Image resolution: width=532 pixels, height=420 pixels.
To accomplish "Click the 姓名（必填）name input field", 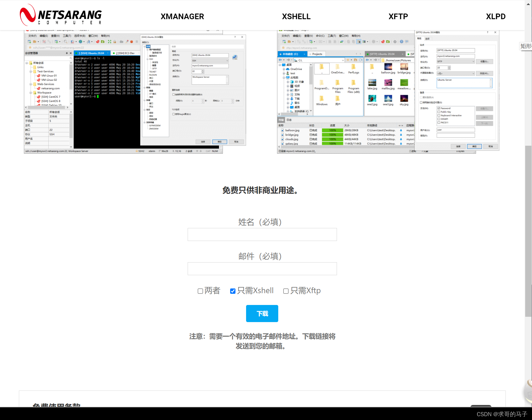I will tap(262, 234).
